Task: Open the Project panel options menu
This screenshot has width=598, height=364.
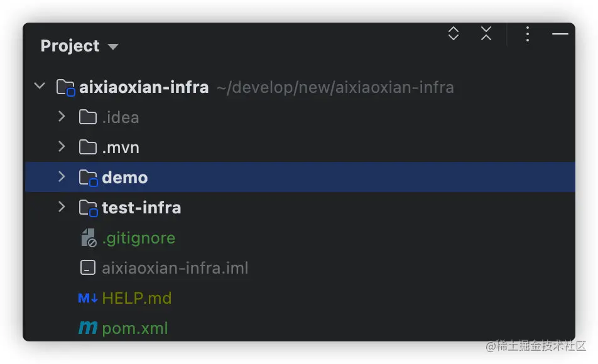Action: [x=528, y=34]
